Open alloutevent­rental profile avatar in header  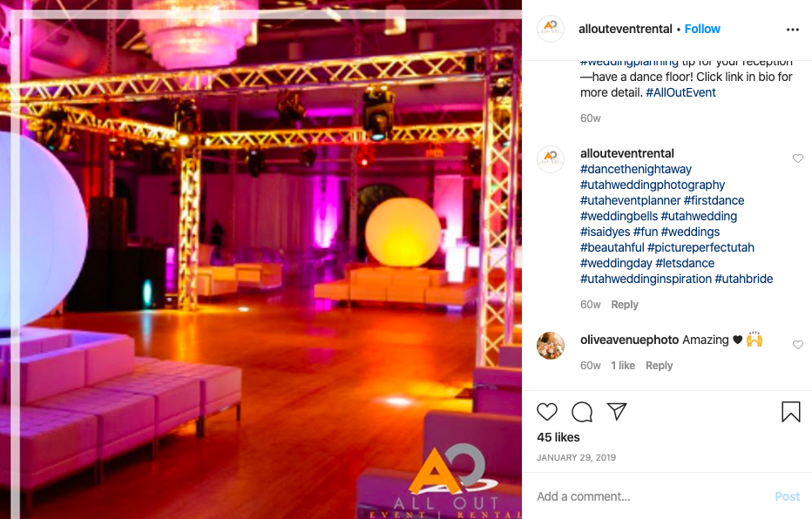pos(551,29)
